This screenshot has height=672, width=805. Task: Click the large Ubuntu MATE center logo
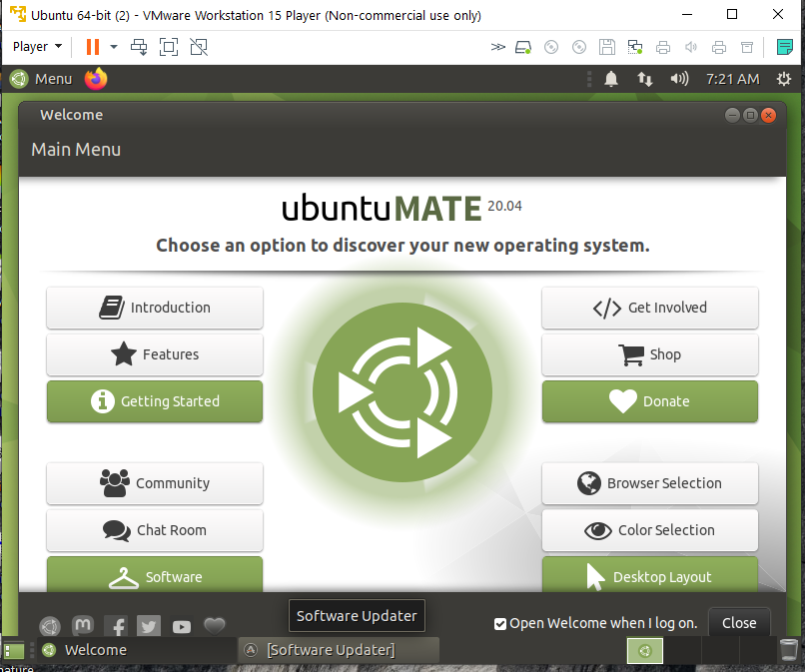pos(402,392)
